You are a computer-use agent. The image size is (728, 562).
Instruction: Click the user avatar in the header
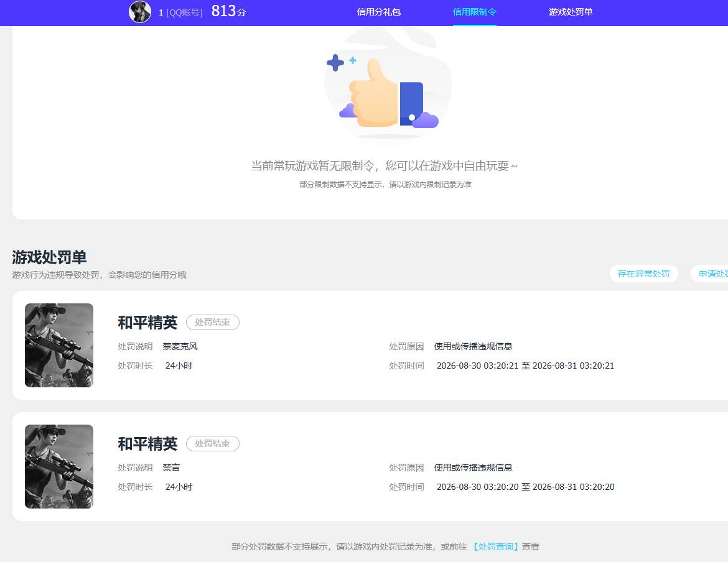tap(140, 12)
